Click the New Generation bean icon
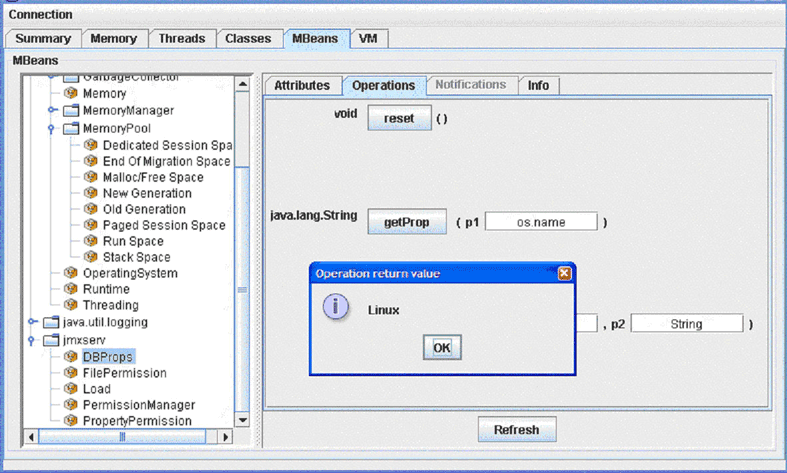This screenshot has height=473, width=787. (91, 193)
